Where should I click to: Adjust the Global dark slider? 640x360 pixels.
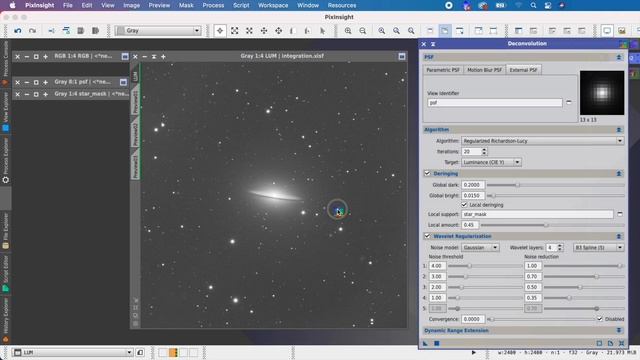point(555,185)
